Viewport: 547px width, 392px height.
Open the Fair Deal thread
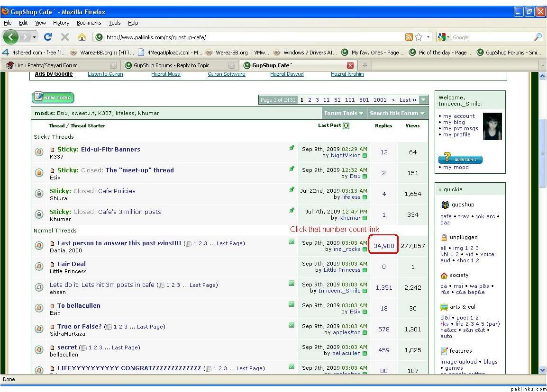click(72, 264)
